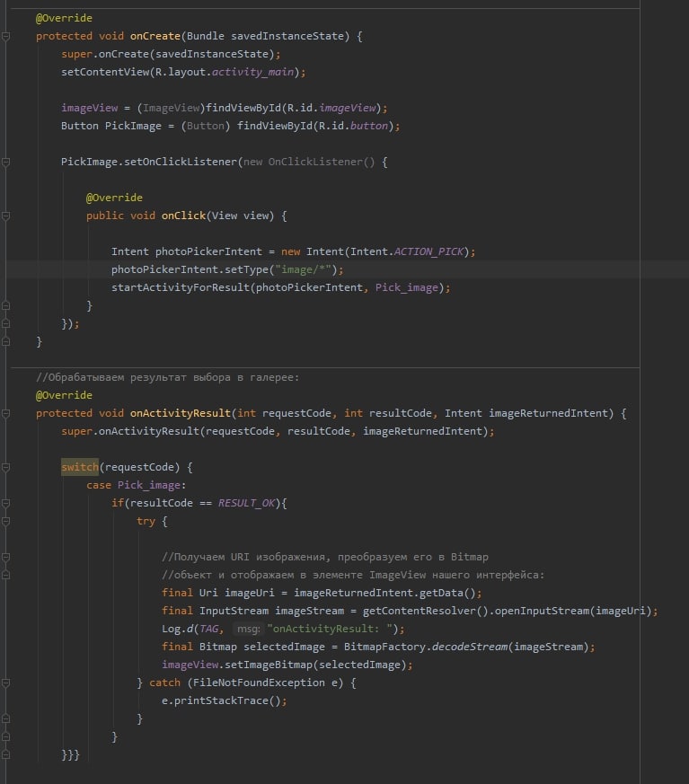Click the grayed OnClickListener() type
Viewport: 689px width, 784px height.
tap(322, 162)
